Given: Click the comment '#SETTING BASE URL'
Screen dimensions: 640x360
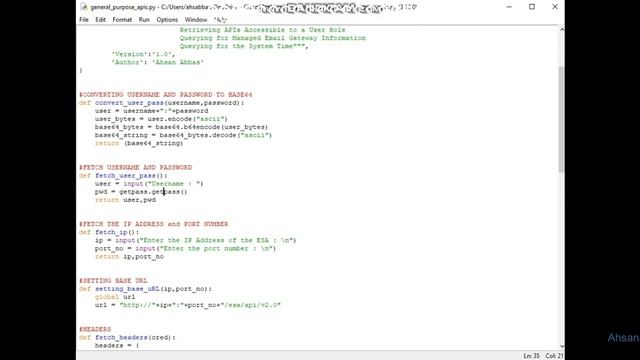Looking at the screenshot, I should pyautogui.click(x=113, y=281).
